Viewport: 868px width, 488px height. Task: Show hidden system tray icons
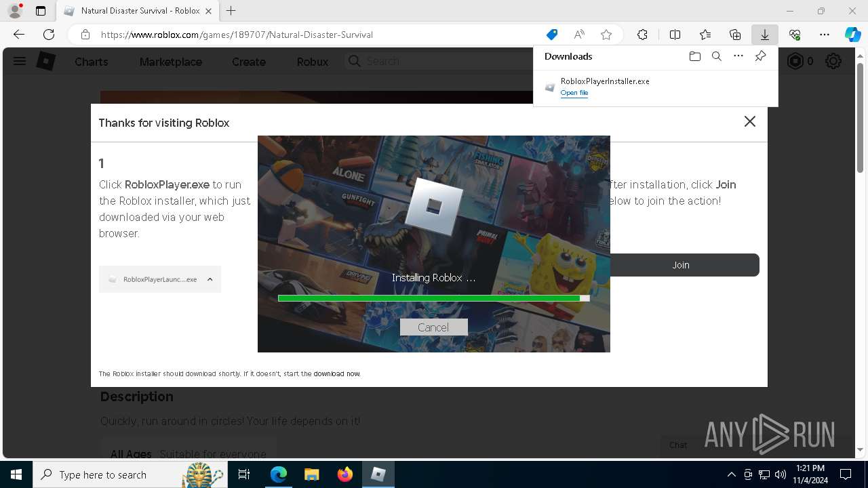(x=731, y=474)
